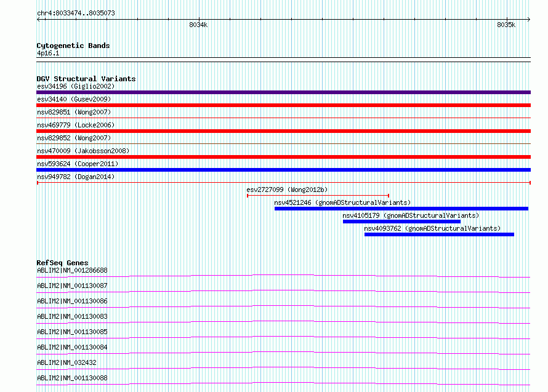Open nsv829851 (Wong2007) variant details
Screen dimensions: 548x392
(x=74, y=112)
